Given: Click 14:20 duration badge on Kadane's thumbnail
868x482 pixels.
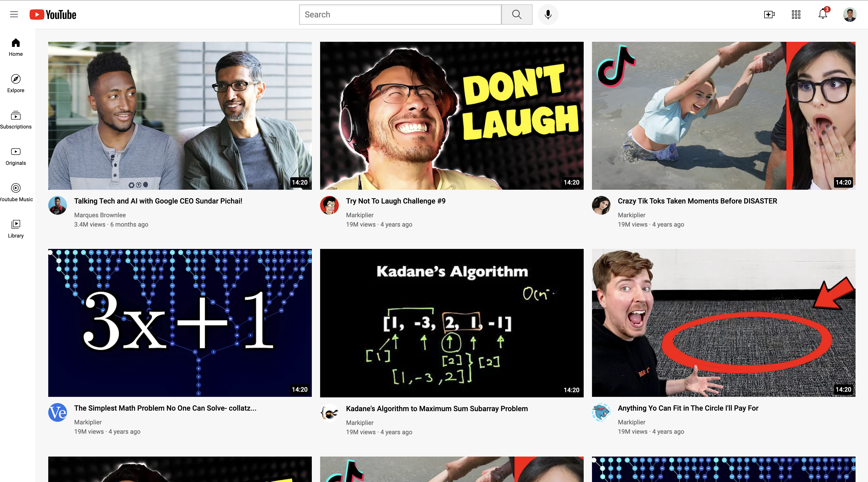Looking at the screenshot, I should coord(571,390).
